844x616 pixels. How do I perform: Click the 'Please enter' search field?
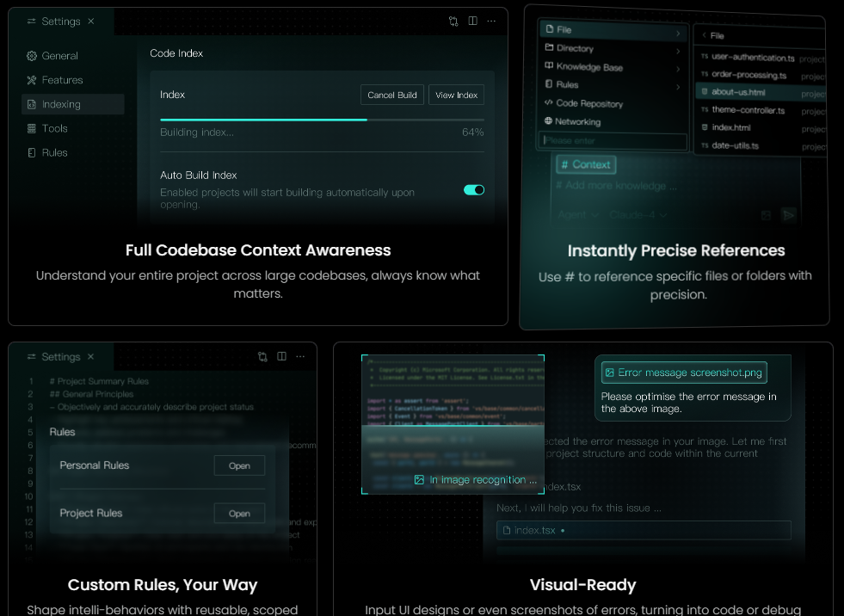point(612,141)
